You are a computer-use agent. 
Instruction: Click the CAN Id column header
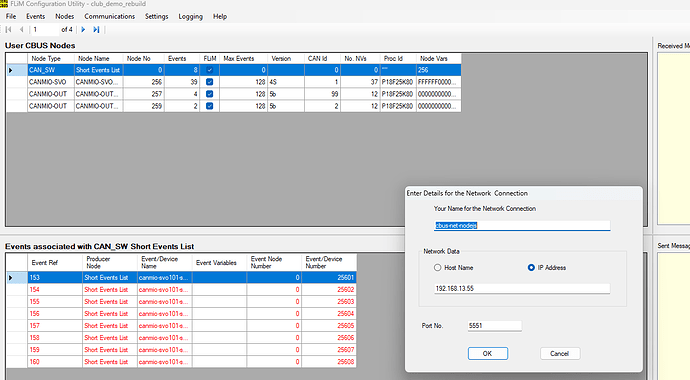[x=322, y=58]
